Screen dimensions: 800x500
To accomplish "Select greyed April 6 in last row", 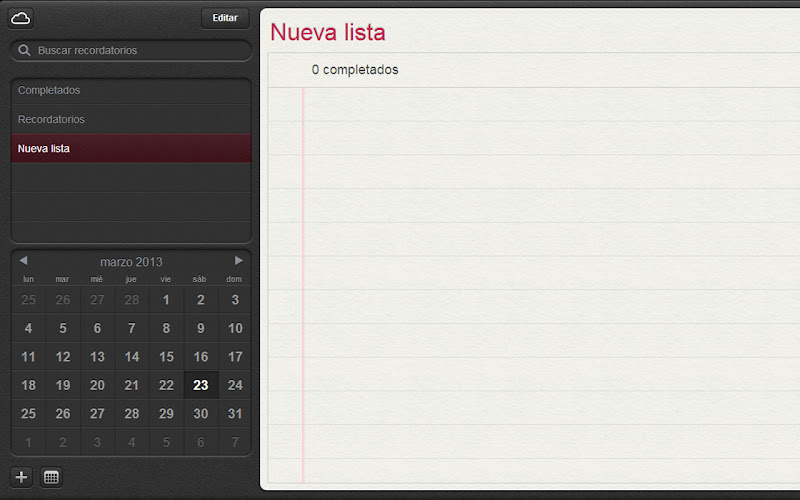I will click(201, 442).
